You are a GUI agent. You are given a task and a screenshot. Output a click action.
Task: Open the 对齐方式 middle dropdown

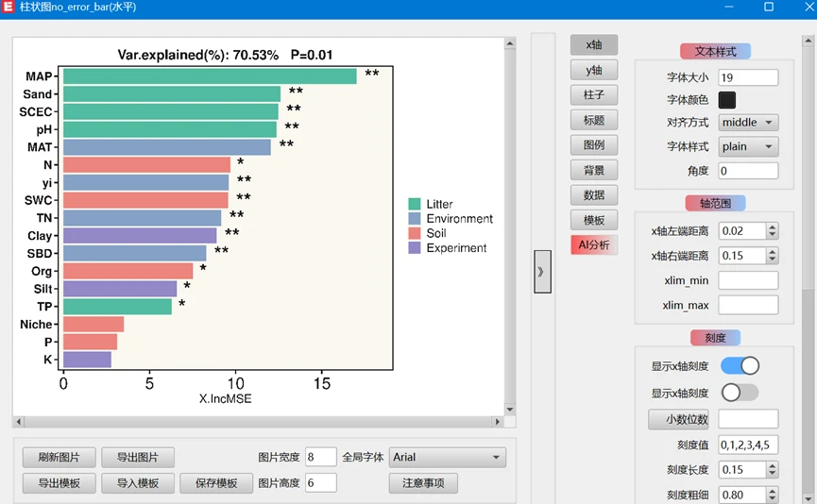coord(748,123)
